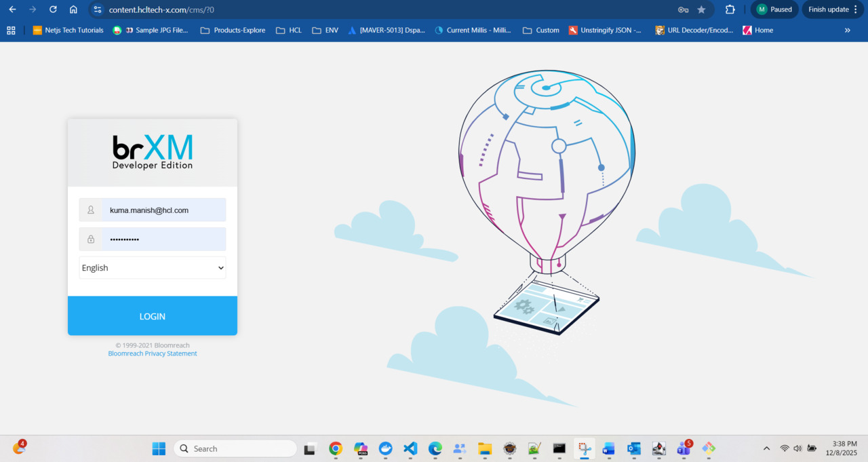The height and width of the screenshot is (462, 868).
Task: Open the English language dropdown
Action: click(153, 268)
